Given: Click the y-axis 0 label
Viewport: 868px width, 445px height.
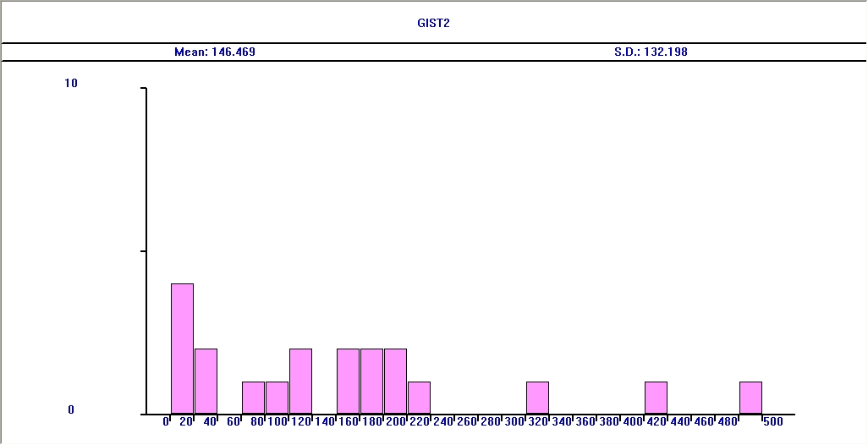Looking at the screenshot, I should pos(71,409).
